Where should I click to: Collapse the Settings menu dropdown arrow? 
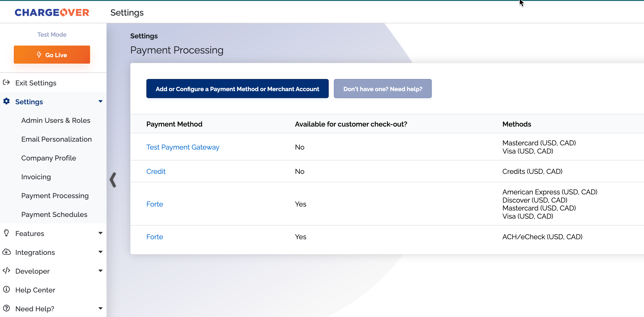(x=101, y=102)
